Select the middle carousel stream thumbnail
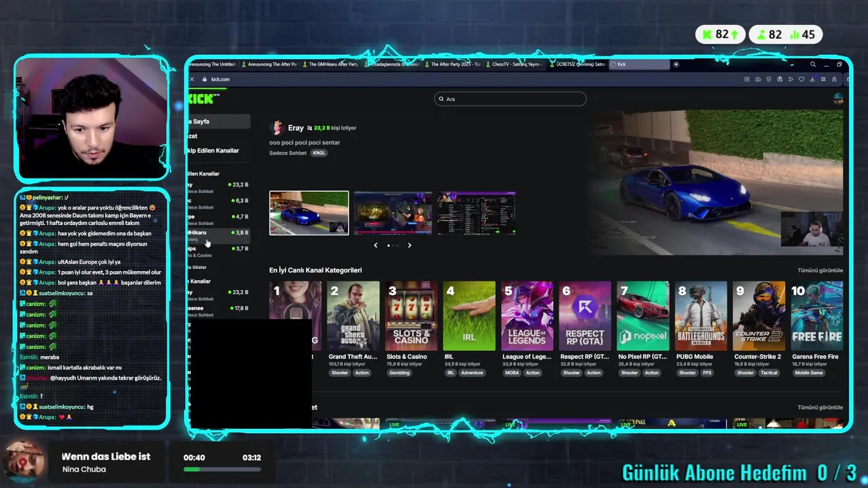This screenshot has height=488, width=868. click(393, 213)
